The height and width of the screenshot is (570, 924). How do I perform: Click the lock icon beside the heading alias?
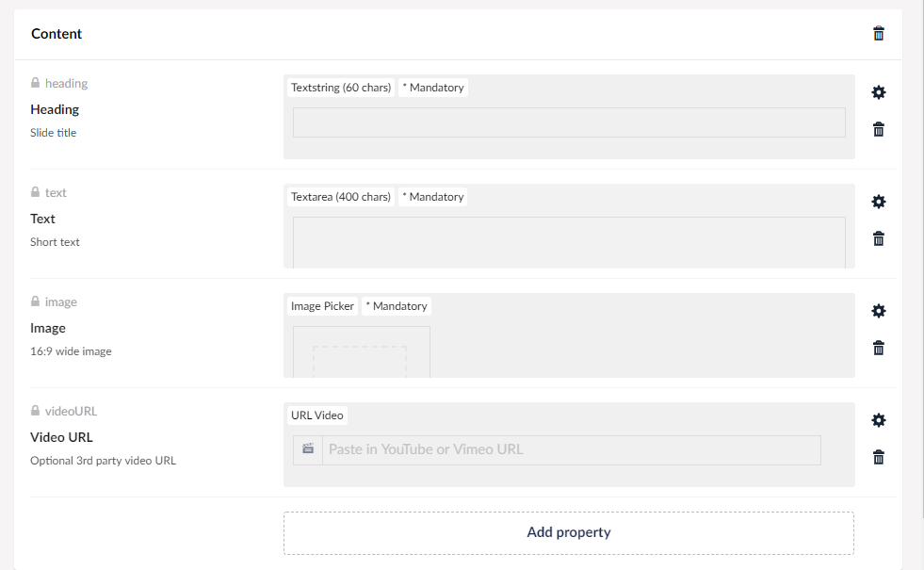[x=34, y=82]
